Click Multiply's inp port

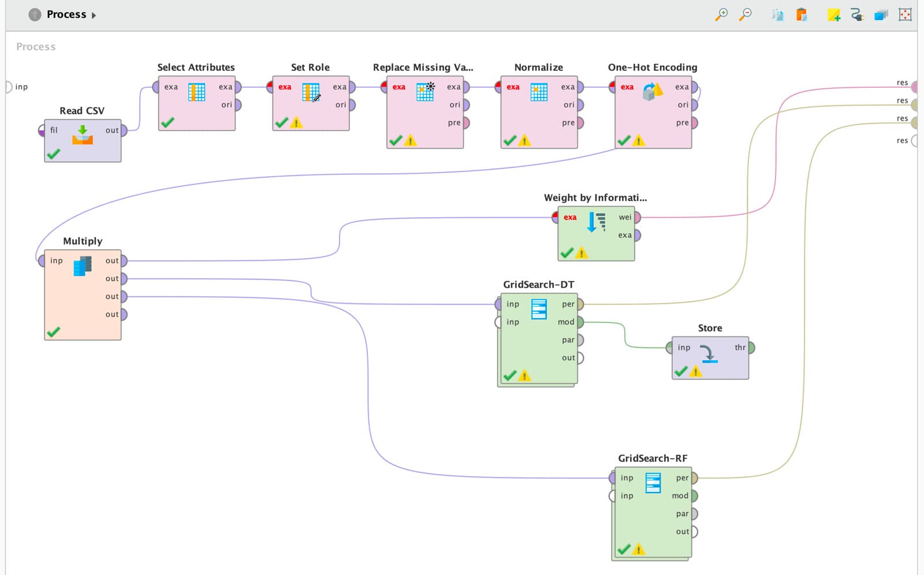click(x=42, y=261)
